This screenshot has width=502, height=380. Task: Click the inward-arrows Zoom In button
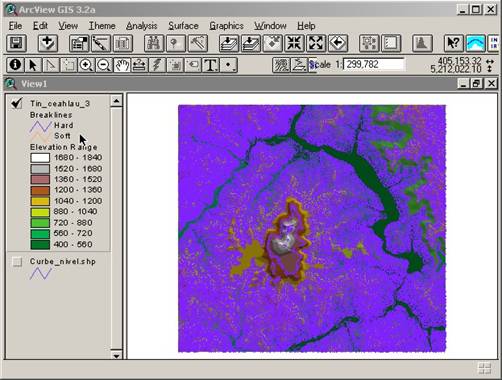tap(294, 43)
